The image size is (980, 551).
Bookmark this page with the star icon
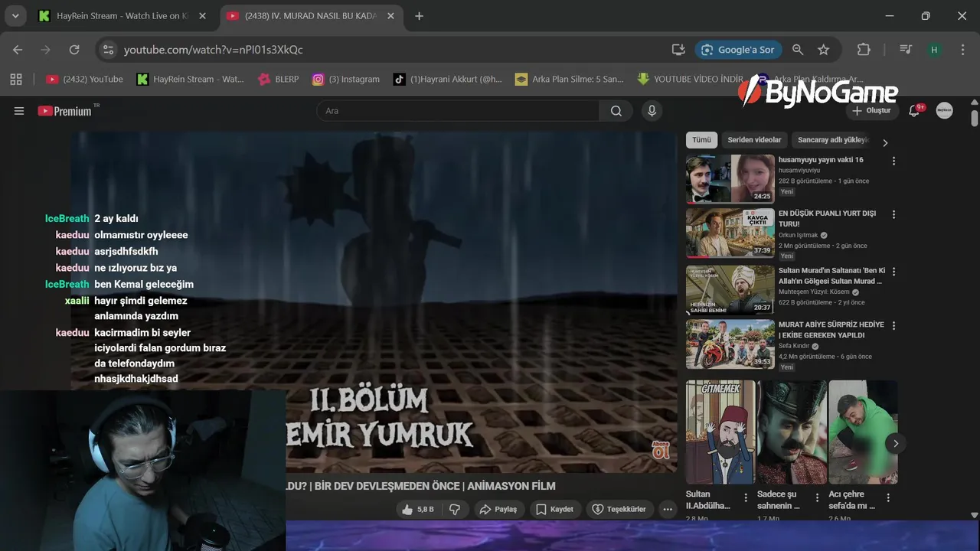824,50
